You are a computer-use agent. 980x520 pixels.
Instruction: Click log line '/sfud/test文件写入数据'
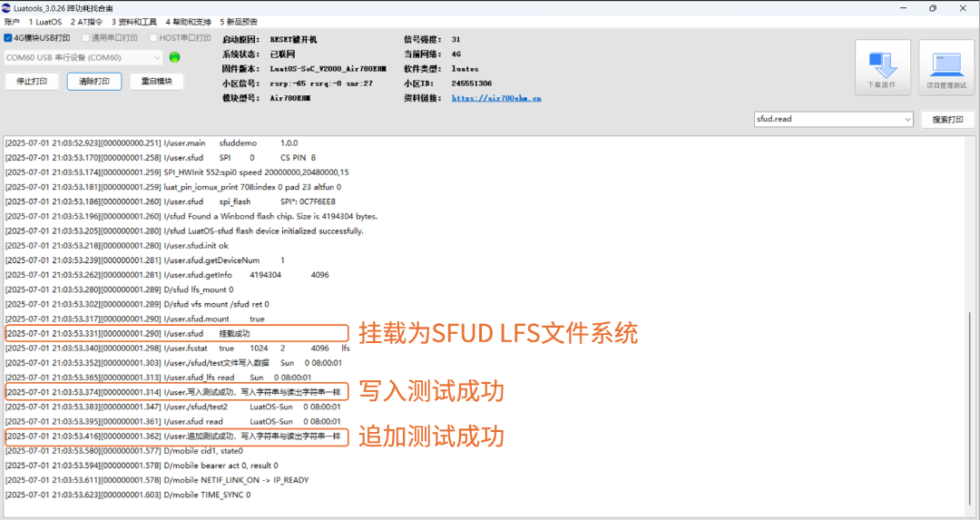173,363
